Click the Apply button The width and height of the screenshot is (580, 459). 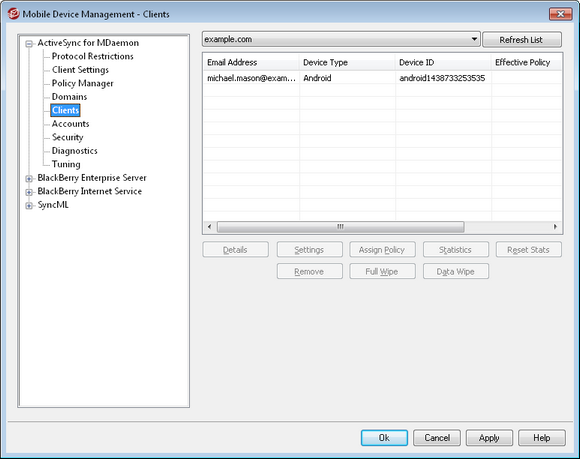(x=489, y=438)
